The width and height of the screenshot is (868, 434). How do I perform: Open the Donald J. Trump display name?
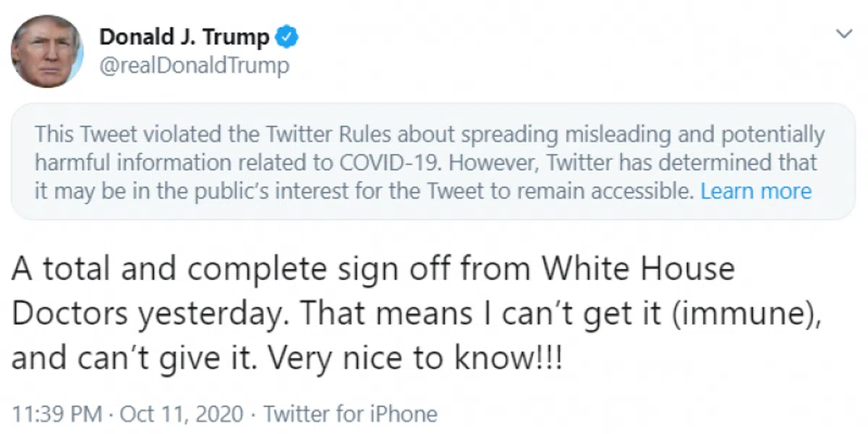(x=184, y=36)
